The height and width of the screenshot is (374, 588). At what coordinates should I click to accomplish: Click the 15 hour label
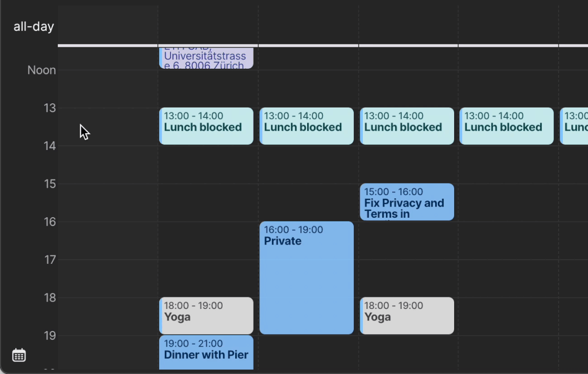pyautogui.click(x=49, y=184)
